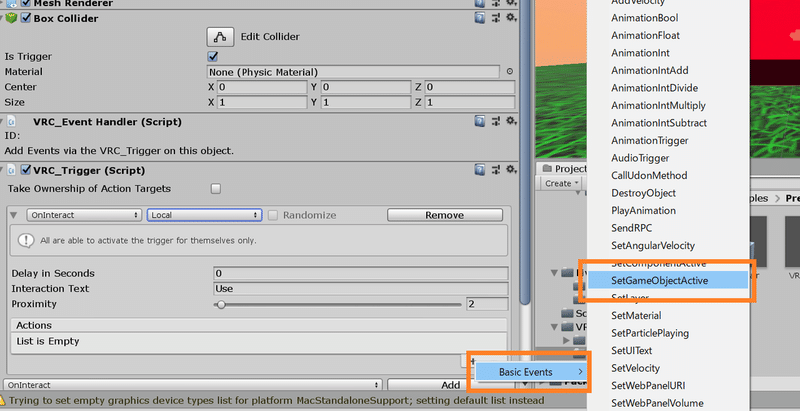Click the 'List is Empty' actions text

48,341
